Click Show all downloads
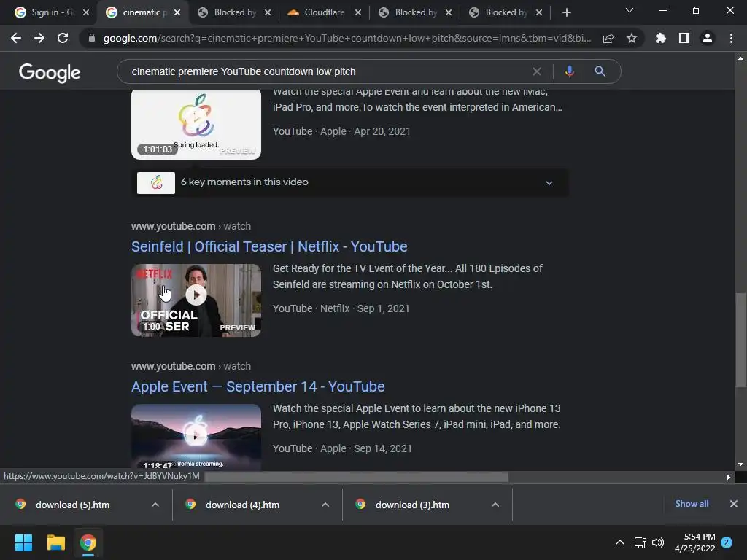Viewport: 747px width, 560px height. [692, 504]
